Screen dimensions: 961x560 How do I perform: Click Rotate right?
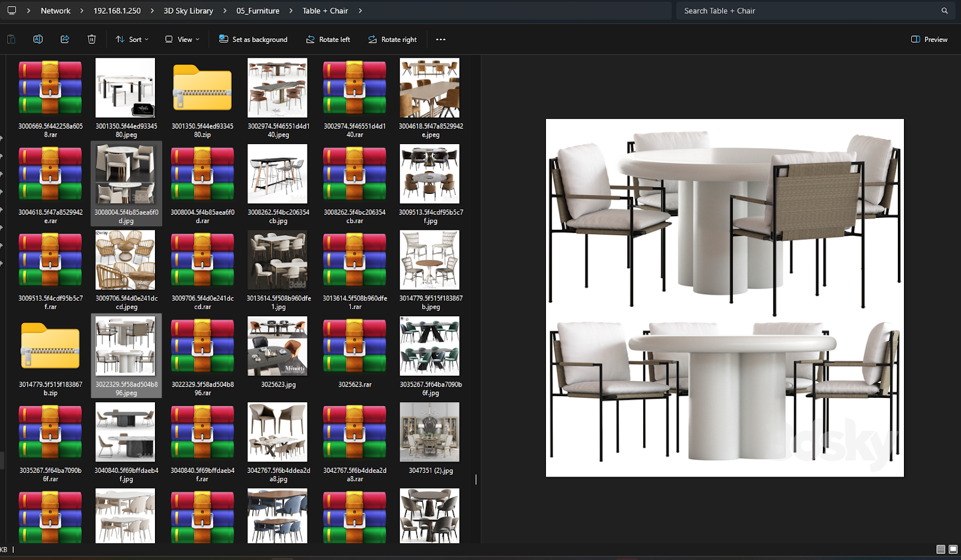pos(392,40)
